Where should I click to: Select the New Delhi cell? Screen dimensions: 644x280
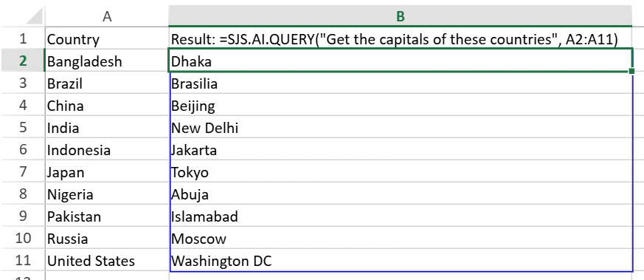coord(401,128)
